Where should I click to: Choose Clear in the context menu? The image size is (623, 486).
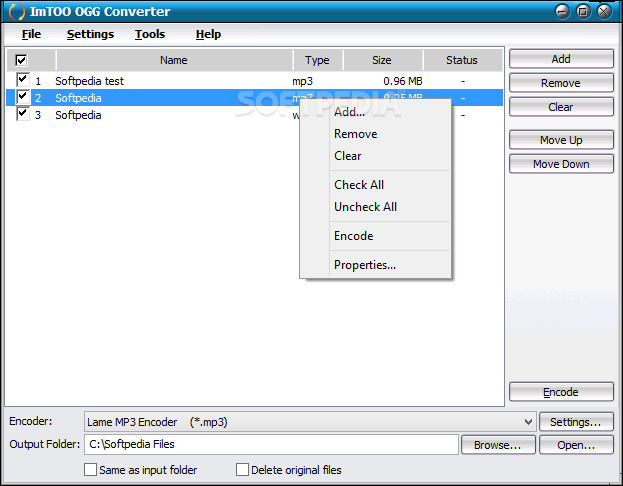[348, 156]
